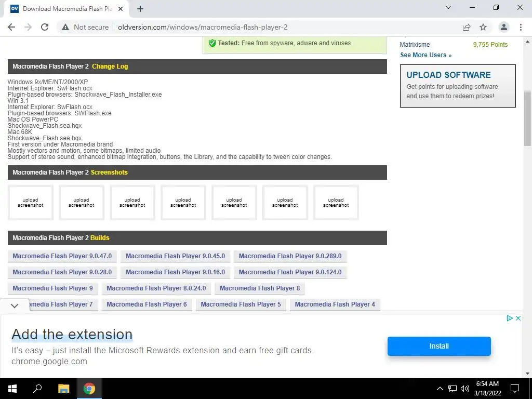The height and width of the screenshot is (399, 532).
Task: Open Windows taskbar search
Action: pyautogui.click(x=37, y=389)
